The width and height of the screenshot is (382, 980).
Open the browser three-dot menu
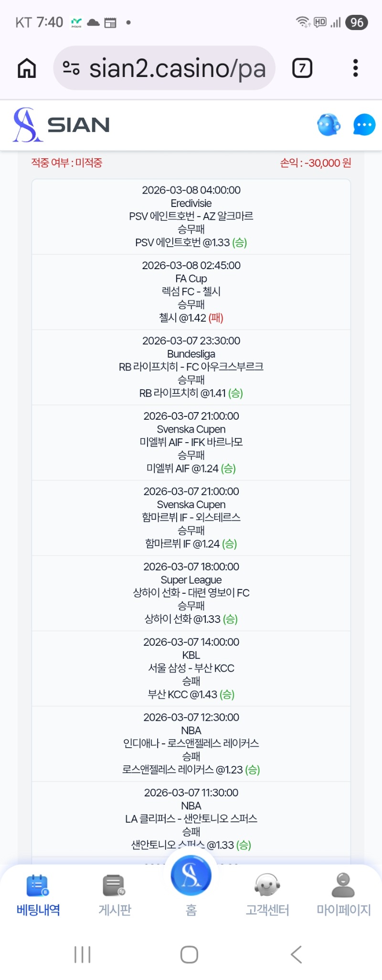[x=355, y=68]
